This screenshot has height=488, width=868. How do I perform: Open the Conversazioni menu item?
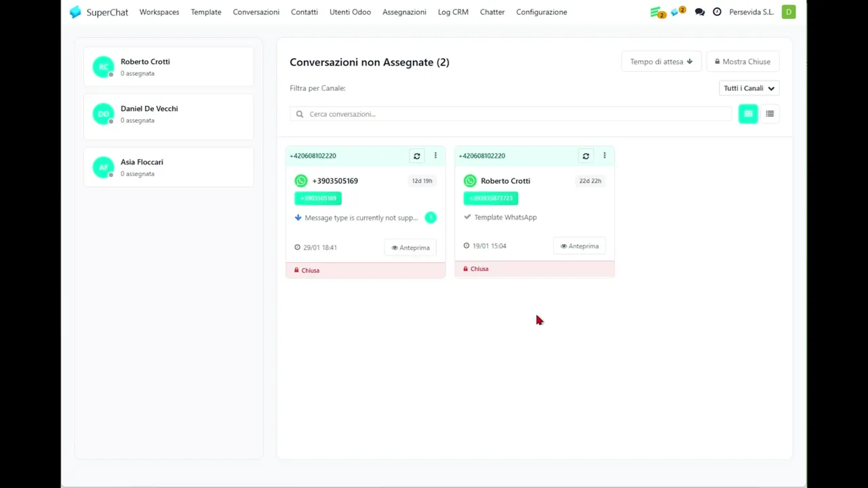256,12
